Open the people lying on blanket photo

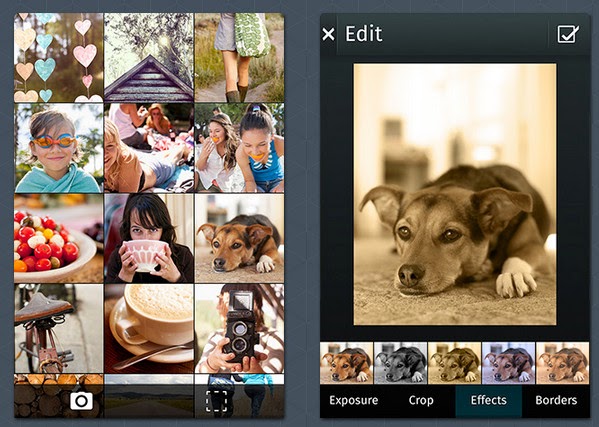pyautogui.click(x=149, y=148)
